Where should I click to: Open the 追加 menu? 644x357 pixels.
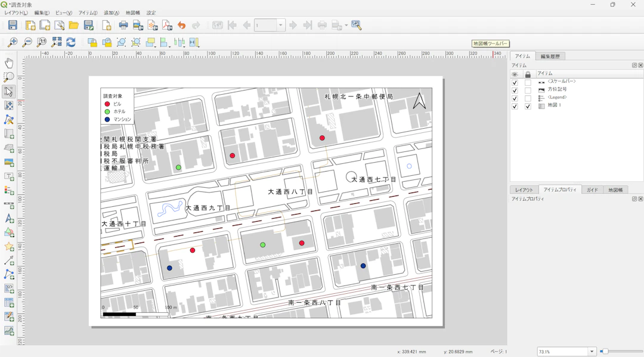[112, 13]
